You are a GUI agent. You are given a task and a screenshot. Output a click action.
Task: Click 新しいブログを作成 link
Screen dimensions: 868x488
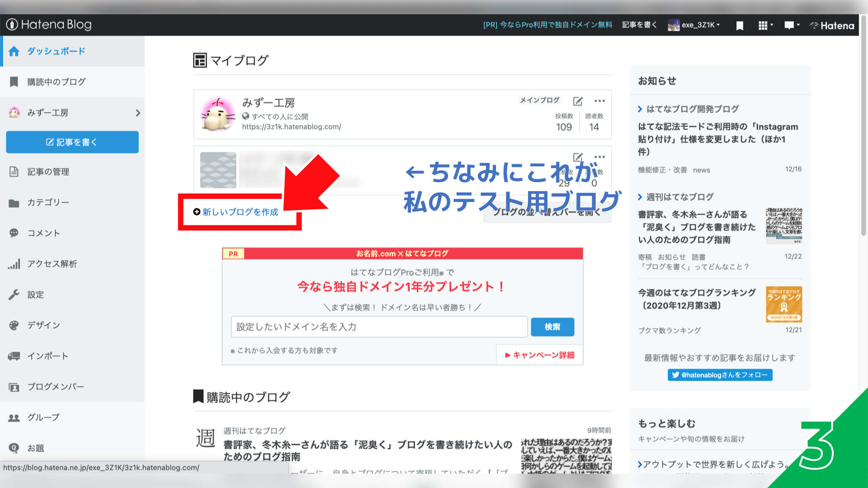[x=236, y=212]
